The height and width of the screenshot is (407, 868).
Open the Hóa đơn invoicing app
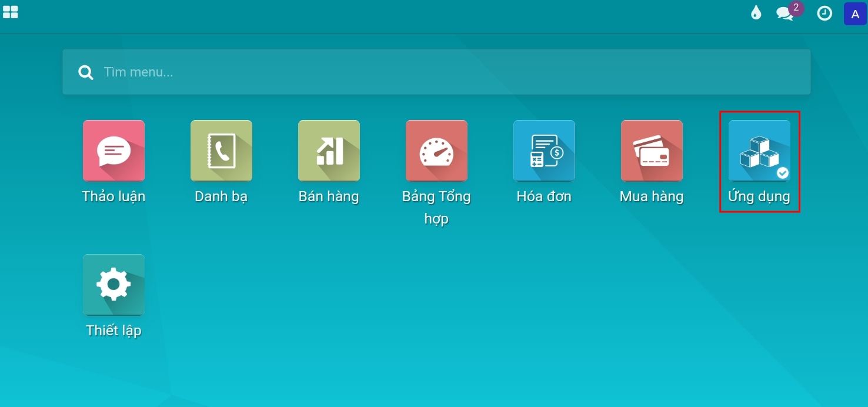click(x=544, y=151)
